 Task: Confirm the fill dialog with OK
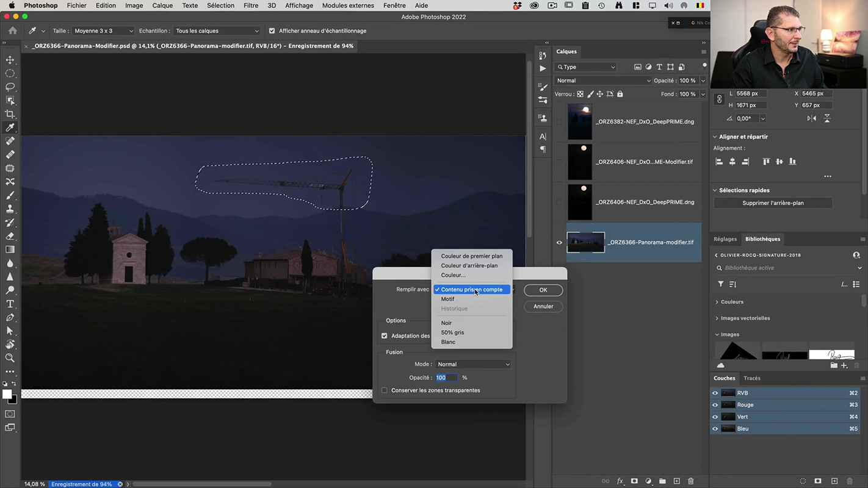[x=543, y=290]
